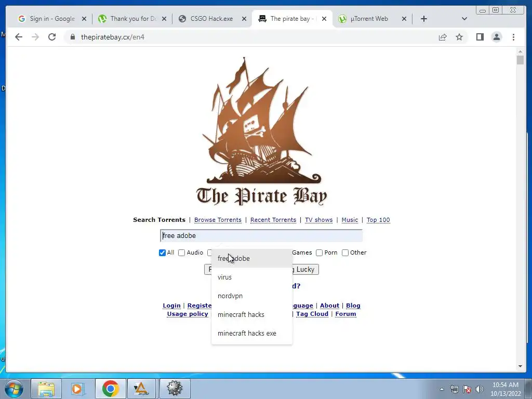Close the Thank you for Downloading tab

click(164, 19)
